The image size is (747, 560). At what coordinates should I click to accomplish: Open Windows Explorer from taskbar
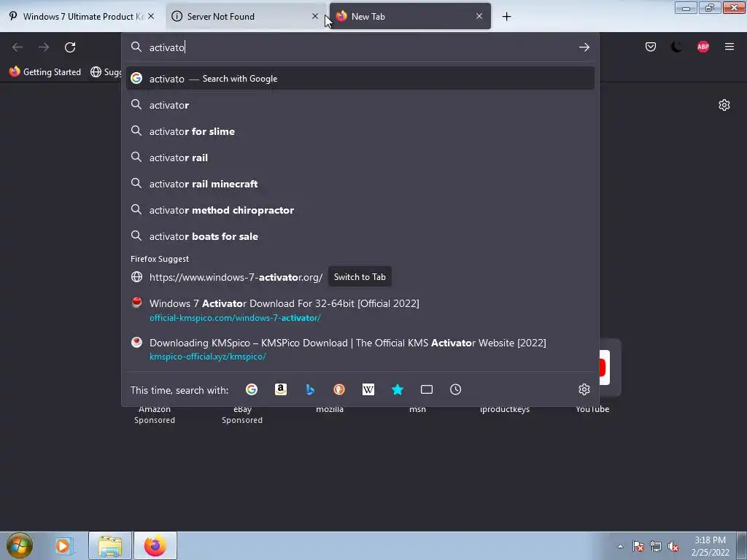[110, 545]
